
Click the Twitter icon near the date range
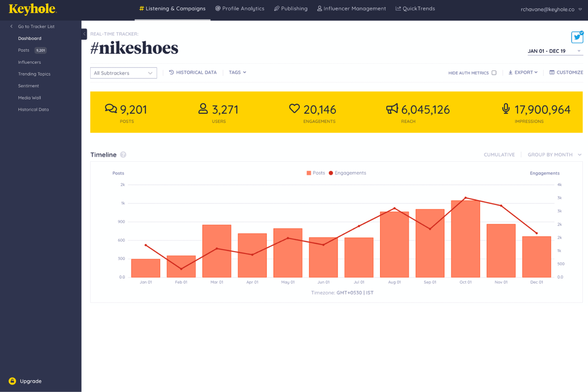pos(577,37)
